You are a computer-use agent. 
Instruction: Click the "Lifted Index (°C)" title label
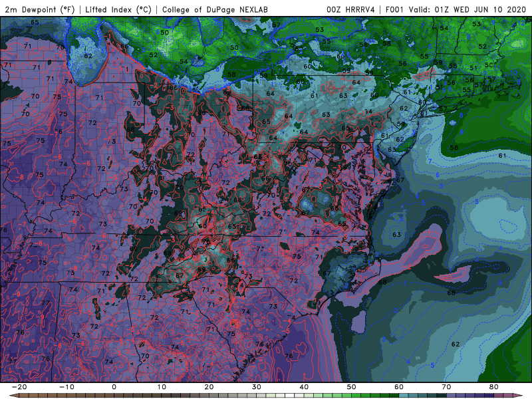tap(118, 9)
